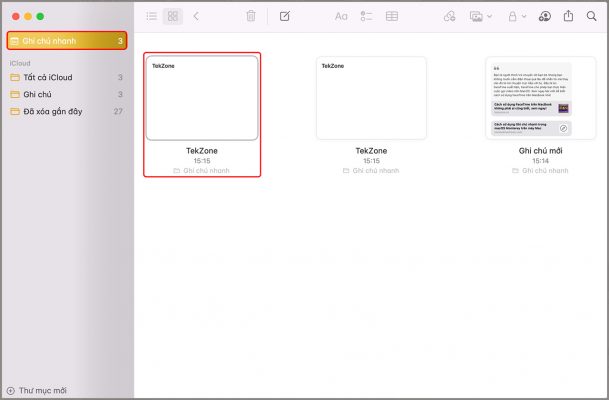Click the share export icon
Screen dimensions: 609x400
[x=569, y=16]
